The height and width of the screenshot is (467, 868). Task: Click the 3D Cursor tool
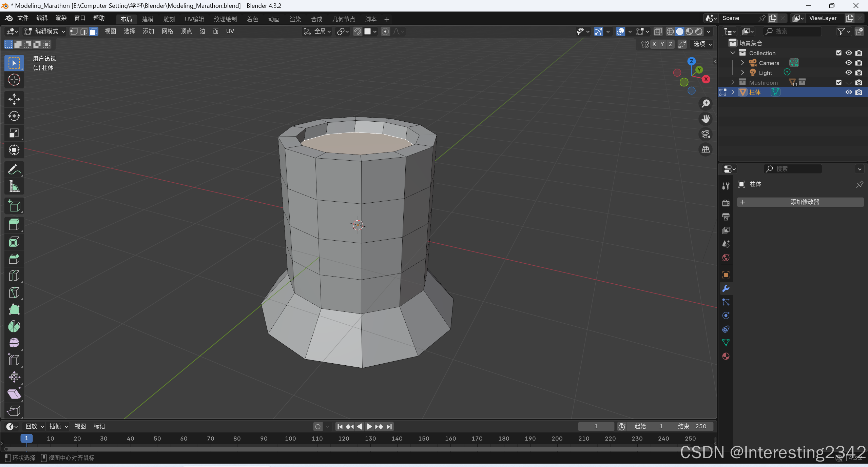14,80
